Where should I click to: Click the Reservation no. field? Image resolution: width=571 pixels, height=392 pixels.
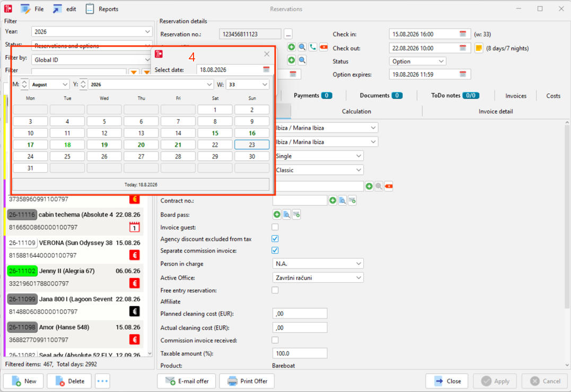pyautogui.click(x=250, y=34)
